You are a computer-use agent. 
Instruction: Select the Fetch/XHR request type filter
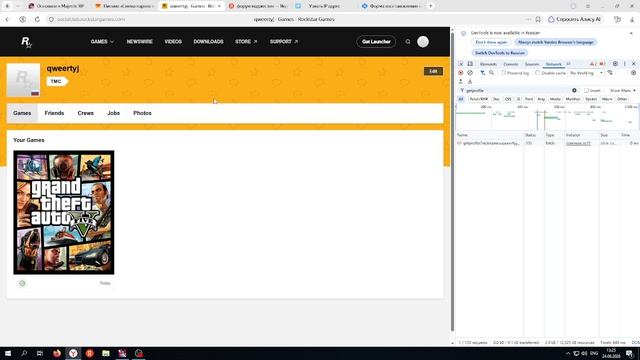(479, 99)
